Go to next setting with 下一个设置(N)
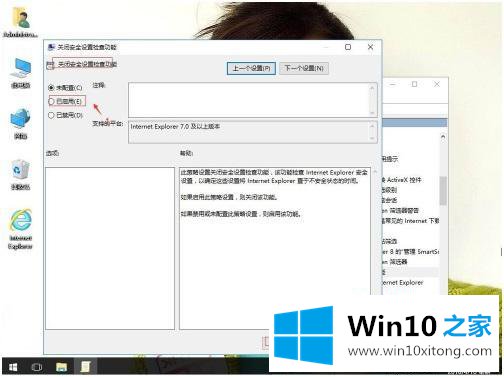The image size is (504, 377). pyautogui.click(x=304, y=68)
